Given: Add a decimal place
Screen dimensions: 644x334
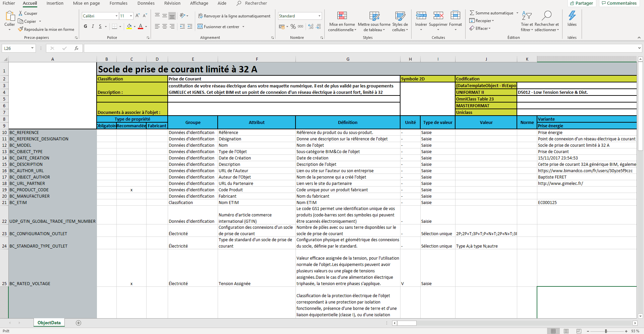Looking at the screenshot, I should tap(311, 26).
